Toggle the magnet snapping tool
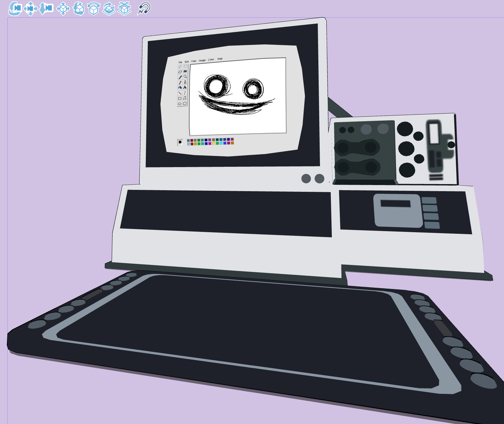The image size is (504, 424). [144, 9]
